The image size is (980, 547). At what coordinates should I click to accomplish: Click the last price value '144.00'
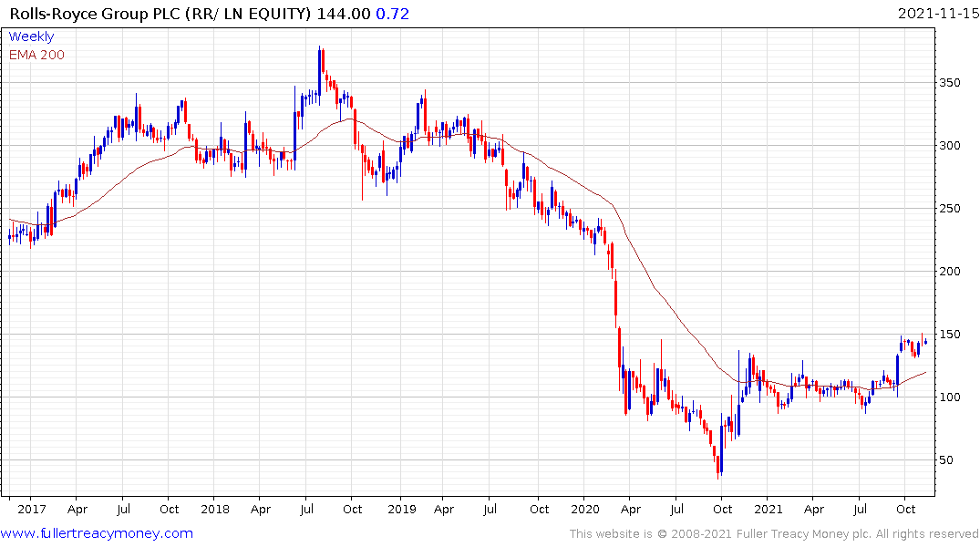(344, 14)
